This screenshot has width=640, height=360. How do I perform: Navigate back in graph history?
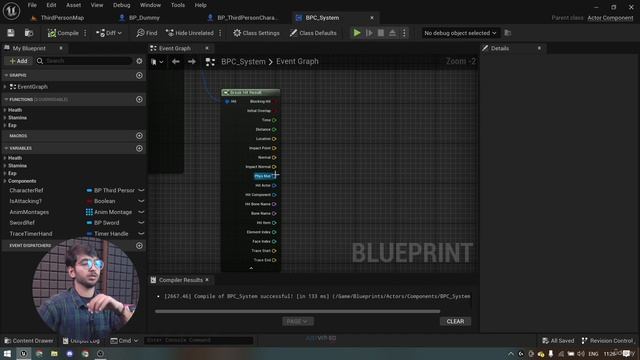click(176, 62)
